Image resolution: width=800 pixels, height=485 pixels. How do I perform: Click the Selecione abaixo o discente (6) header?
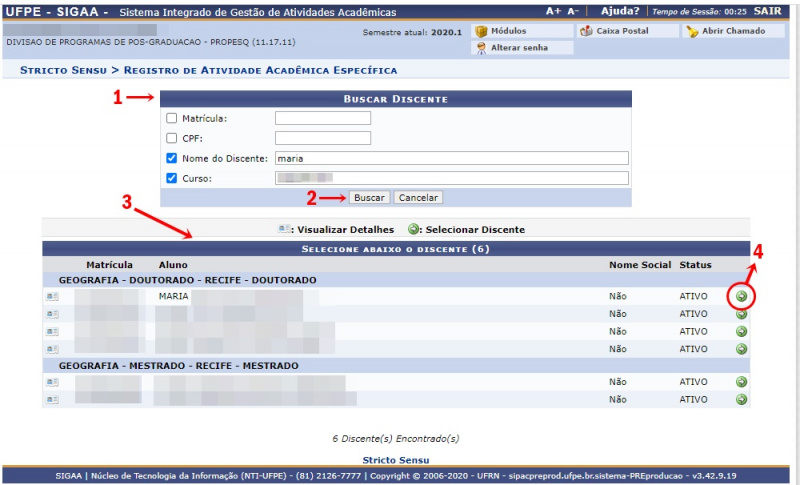395,249
